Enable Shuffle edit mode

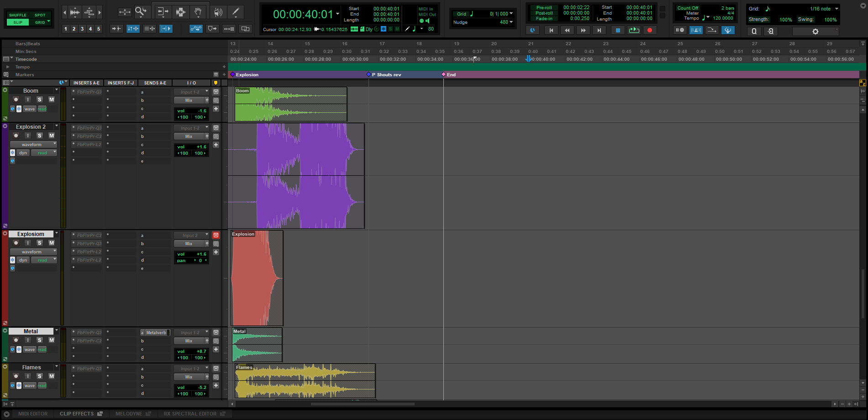[x=18, y=15]
